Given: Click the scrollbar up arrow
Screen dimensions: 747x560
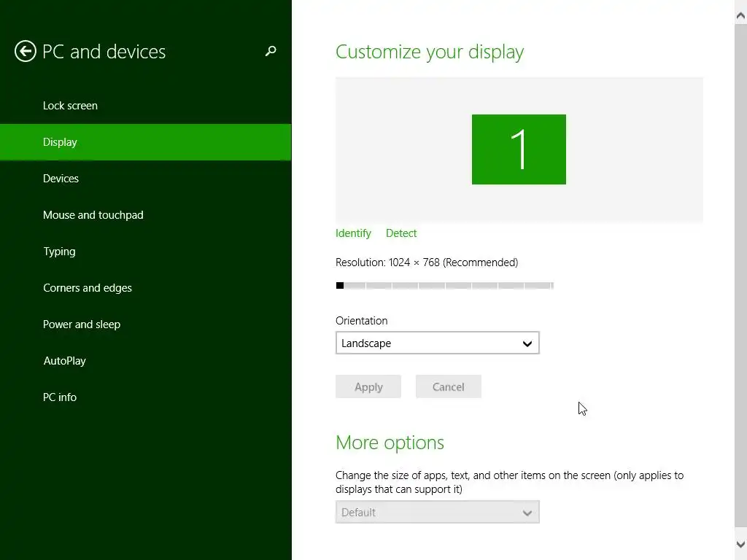Looking at the screenshot, I should (740, 15).
